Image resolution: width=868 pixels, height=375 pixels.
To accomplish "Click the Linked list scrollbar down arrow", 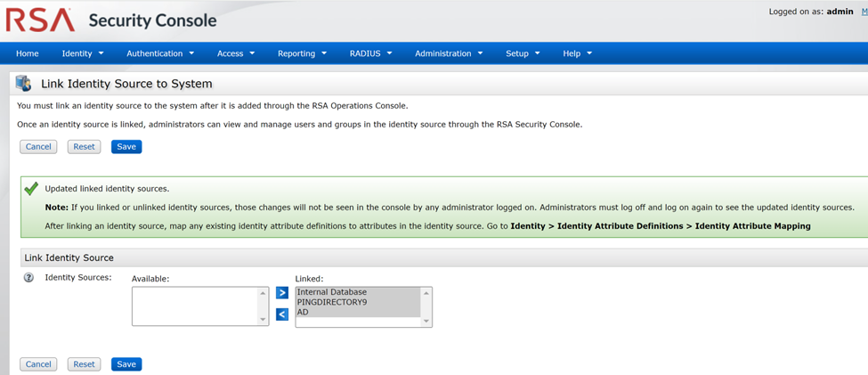I will pos(426,321).
